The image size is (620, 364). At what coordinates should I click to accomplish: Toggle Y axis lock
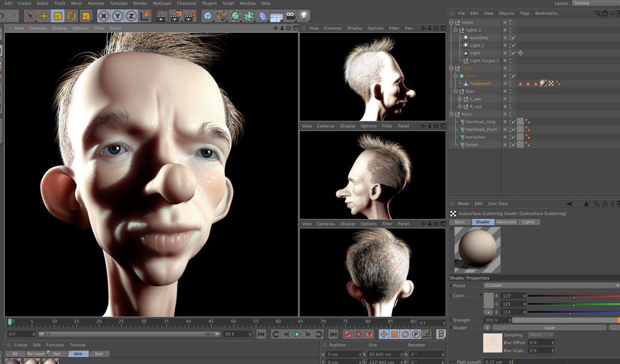(118, 16)
